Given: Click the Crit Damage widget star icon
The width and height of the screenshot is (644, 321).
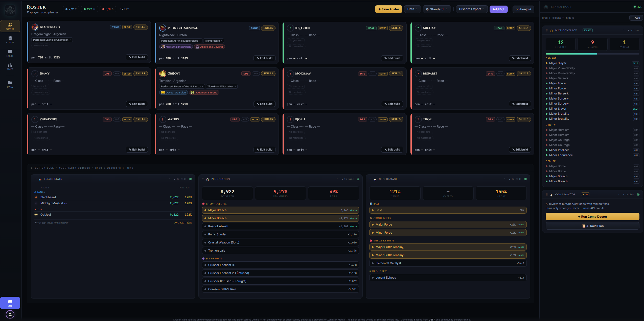Looking at the screenshot, I should 375,179.
